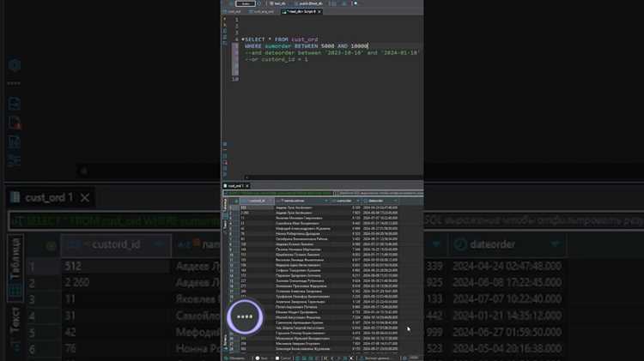Select the date cell '2024-01-21 14:35:12.000'
644x361 pixels.
point(380,223)
